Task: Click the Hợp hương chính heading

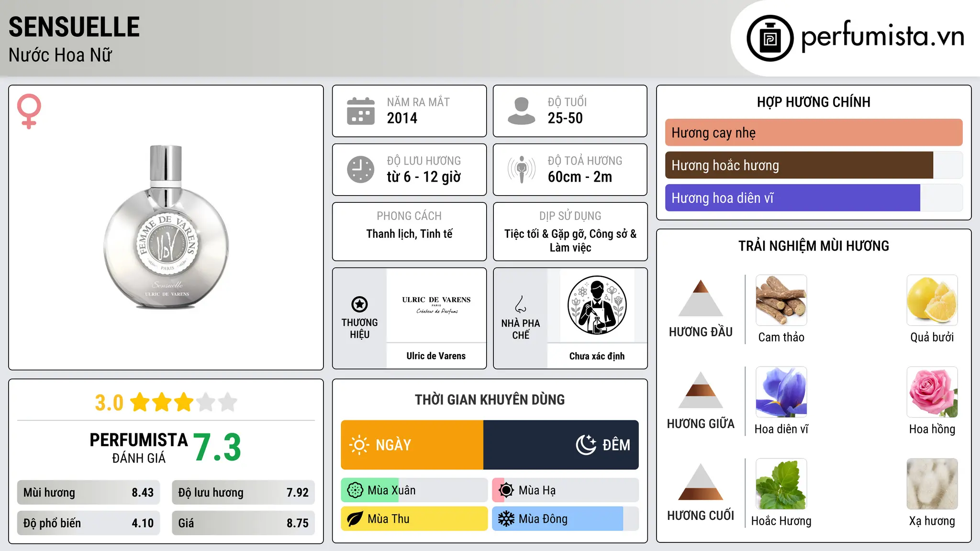Action: tap(813, 102)
